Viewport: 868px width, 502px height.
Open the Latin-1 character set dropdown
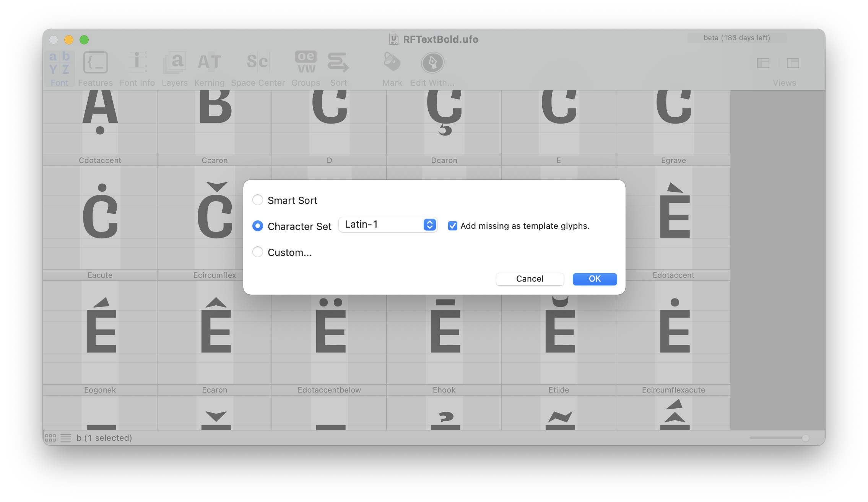click(x=388, y=225)
